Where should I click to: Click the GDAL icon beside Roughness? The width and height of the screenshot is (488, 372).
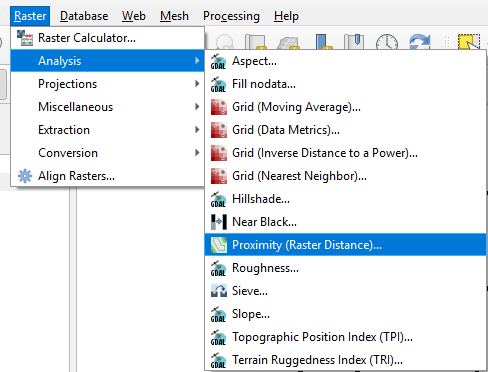click(218, 268)
